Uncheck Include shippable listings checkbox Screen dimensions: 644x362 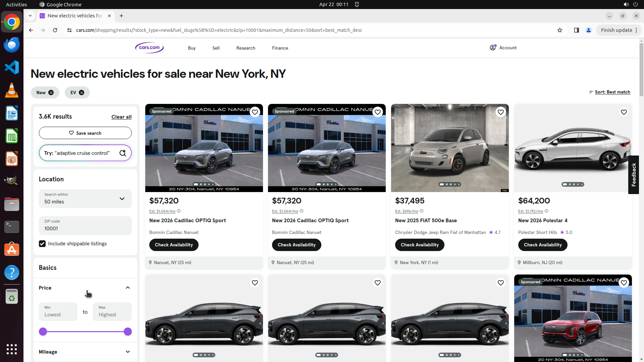[x=42, y=244]
